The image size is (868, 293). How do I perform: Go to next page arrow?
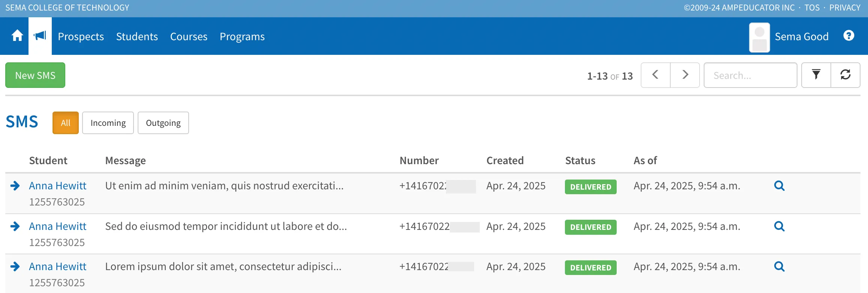(x=685, y=75)
